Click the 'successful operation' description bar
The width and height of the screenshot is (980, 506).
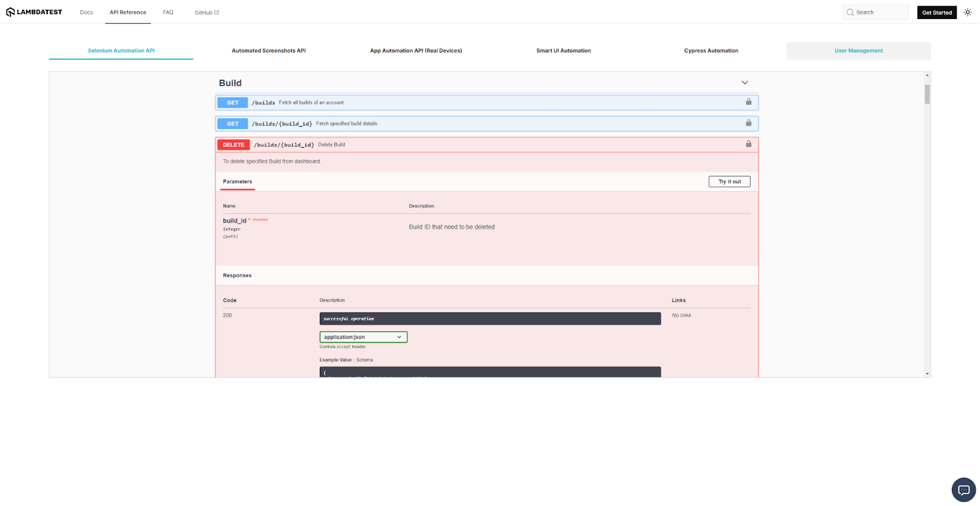490,319
